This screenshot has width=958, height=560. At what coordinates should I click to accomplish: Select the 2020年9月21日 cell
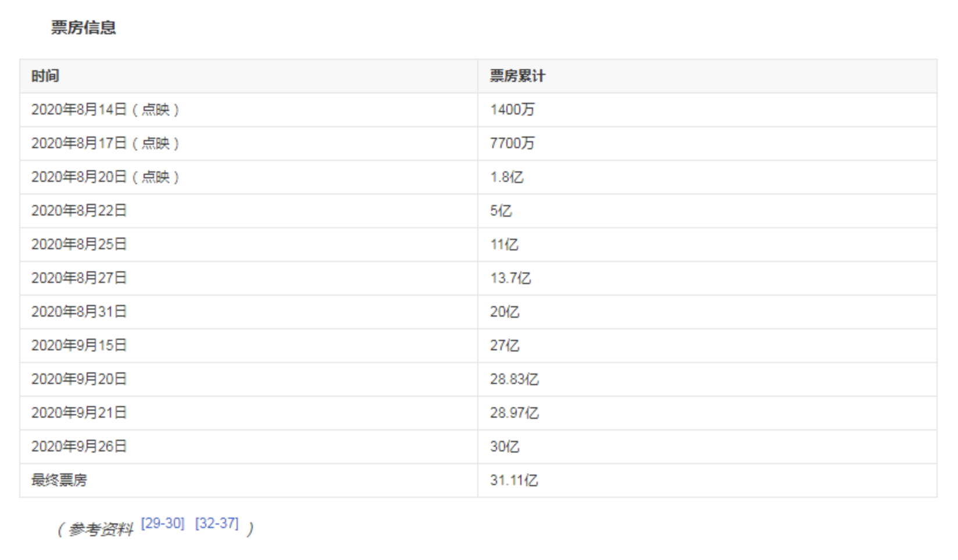tap(249, 413)
